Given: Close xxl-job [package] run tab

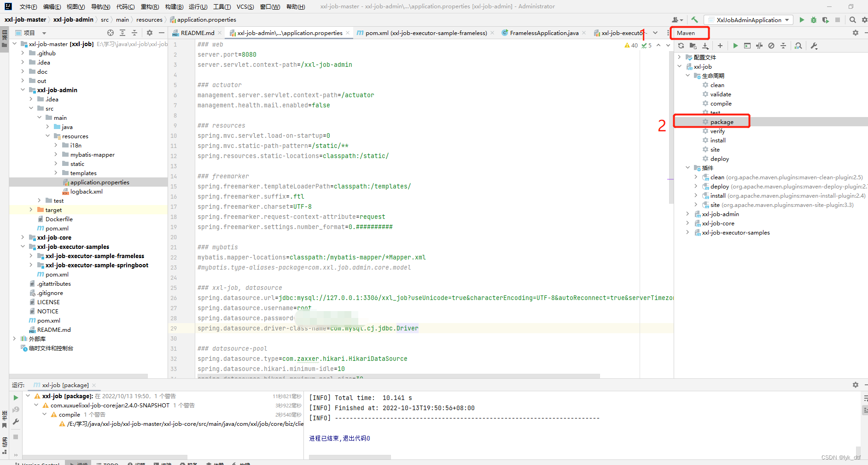Looking at the screenshot, I should coord(94,385).
